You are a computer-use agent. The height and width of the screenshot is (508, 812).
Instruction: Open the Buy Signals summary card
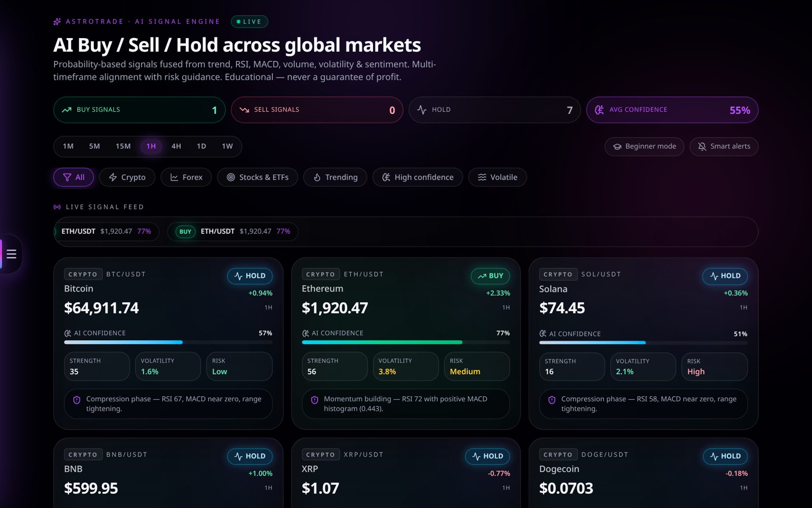point(140,110)
